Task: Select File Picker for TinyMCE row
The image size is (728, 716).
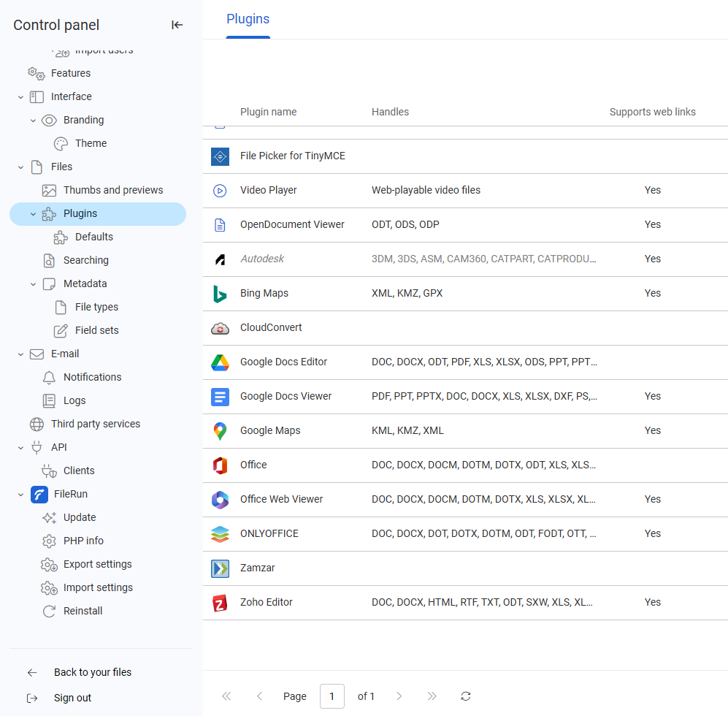Action: [x=465, y=156]
